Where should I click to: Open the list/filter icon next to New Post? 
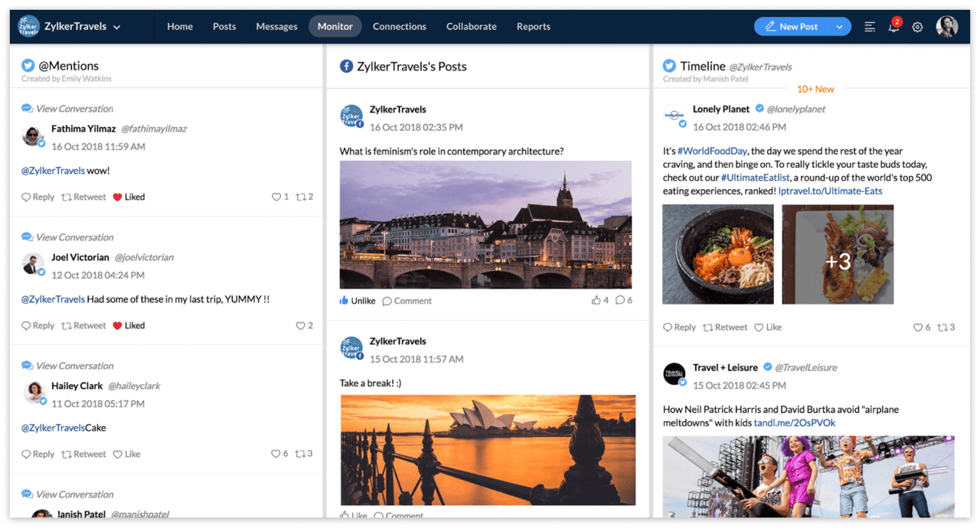869,26
